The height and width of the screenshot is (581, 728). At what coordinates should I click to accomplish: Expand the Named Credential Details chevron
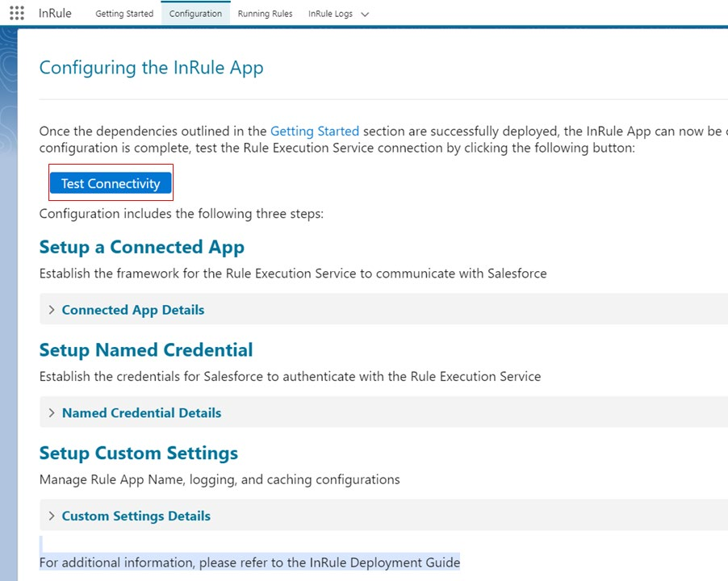coord(52,412)
